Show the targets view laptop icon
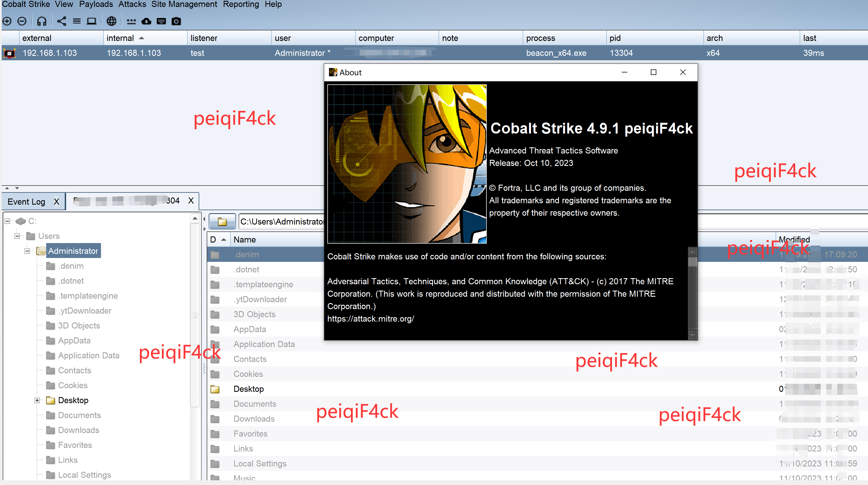The image size is (868, 485). click(x=92, y=21)
